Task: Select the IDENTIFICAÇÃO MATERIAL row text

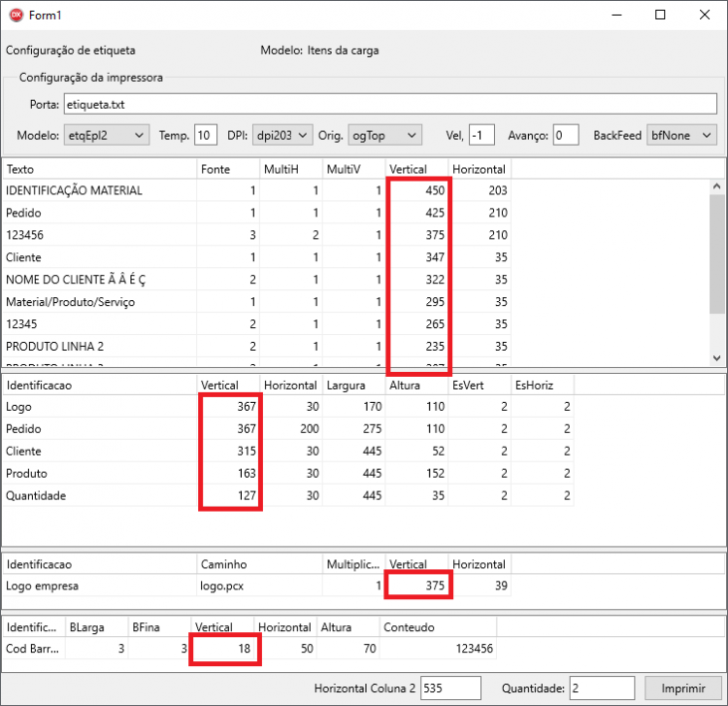Action: click(x=75, y=190)
